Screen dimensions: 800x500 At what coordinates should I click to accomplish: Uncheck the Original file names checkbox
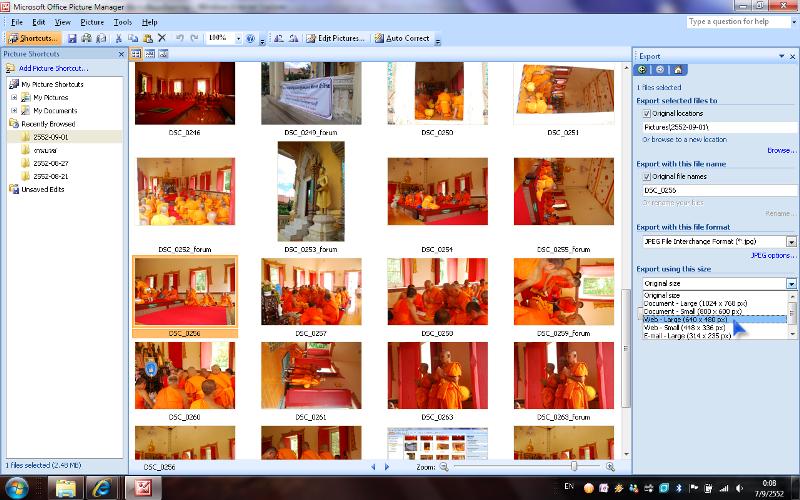point(647,176)
